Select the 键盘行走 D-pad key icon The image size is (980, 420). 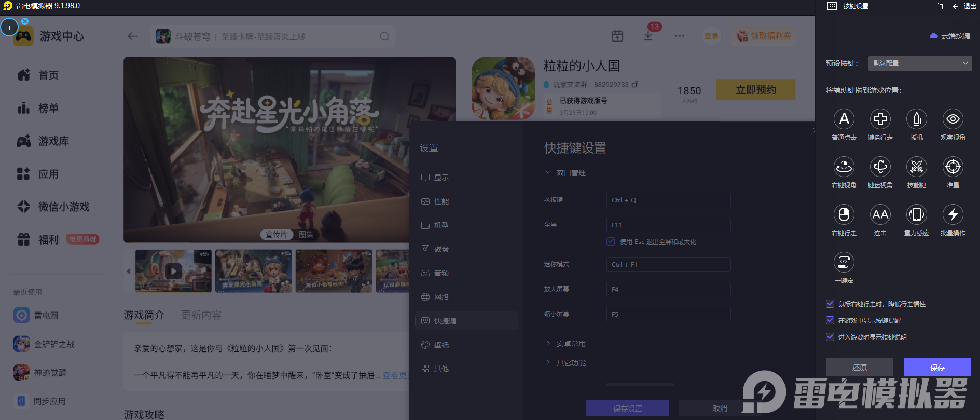tap(880, 119)
